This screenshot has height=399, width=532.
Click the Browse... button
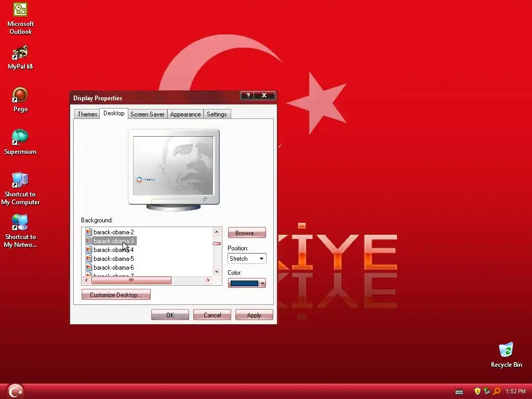coord(247,233)
